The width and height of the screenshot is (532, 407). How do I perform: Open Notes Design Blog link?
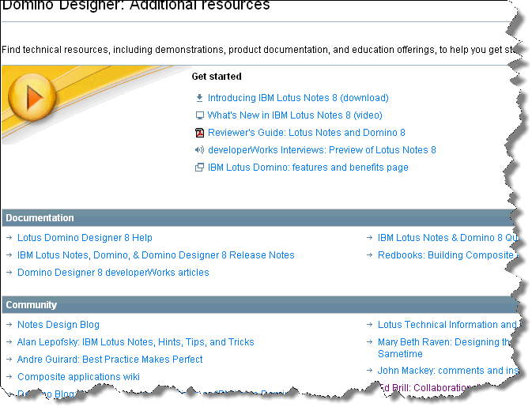click(x=58, y=325)
